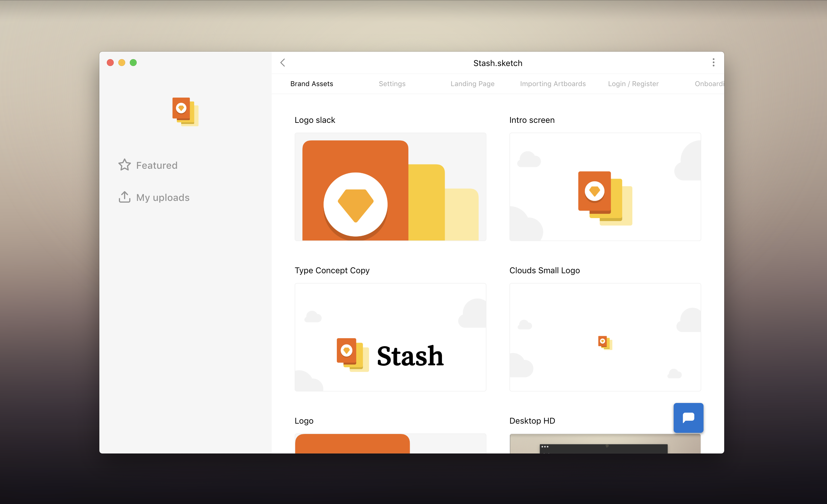
Task: Close the Stash window with red button
Action: point(110,63)
